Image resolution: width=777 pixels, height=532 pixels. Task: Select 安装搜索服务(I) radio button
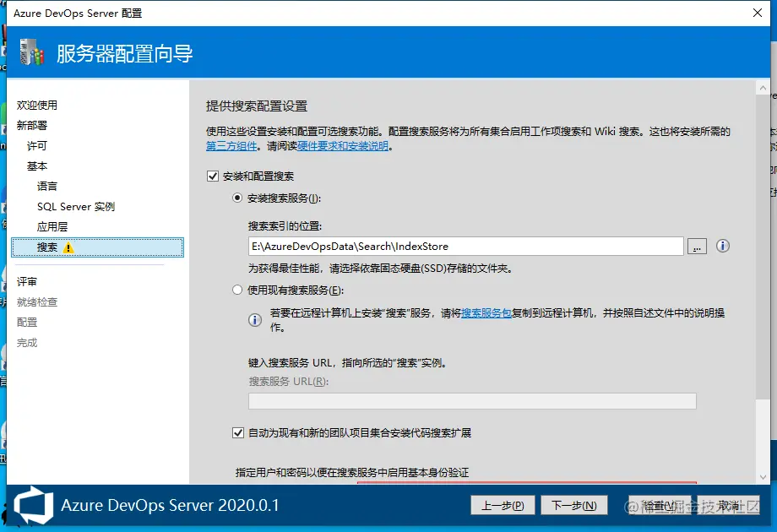237,198
